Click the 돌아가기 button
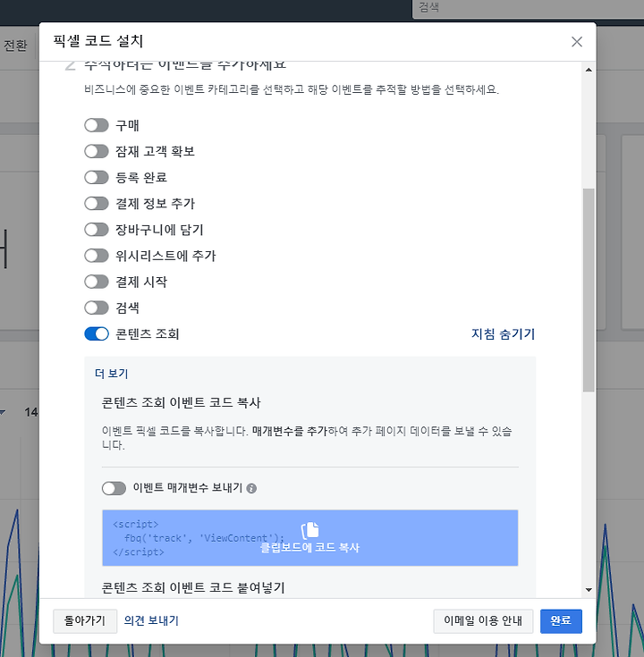The image size is (644, 657). (85, 621)
